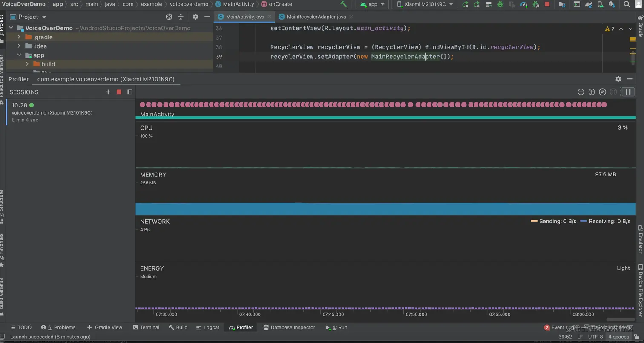Reset the profiler zoom level
The height and width of the screenshot is (343, 644).
(x=602, y=92)
